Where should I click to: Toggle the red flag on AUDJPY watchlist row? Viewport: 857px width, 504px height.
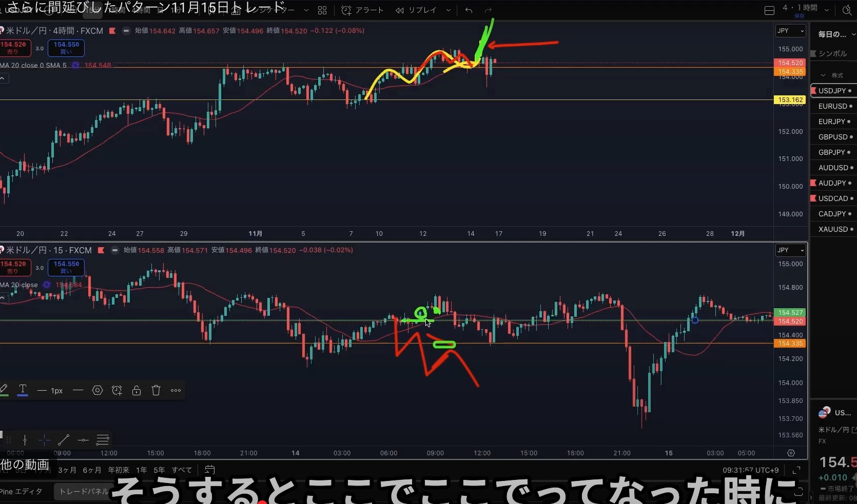tap(813, 183)
